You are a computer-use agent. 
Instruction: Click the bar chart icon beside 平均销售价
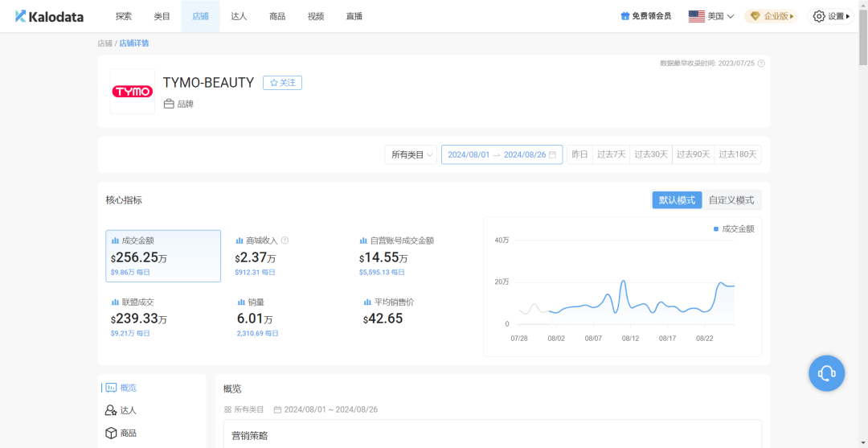click(x=367, y=302)
